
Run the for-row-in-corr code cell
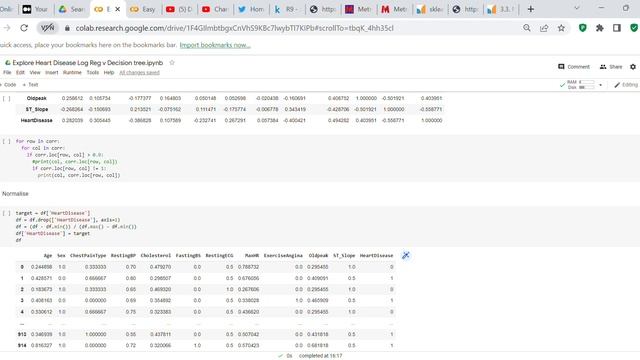pyautogui.click(x=7, y=141)
